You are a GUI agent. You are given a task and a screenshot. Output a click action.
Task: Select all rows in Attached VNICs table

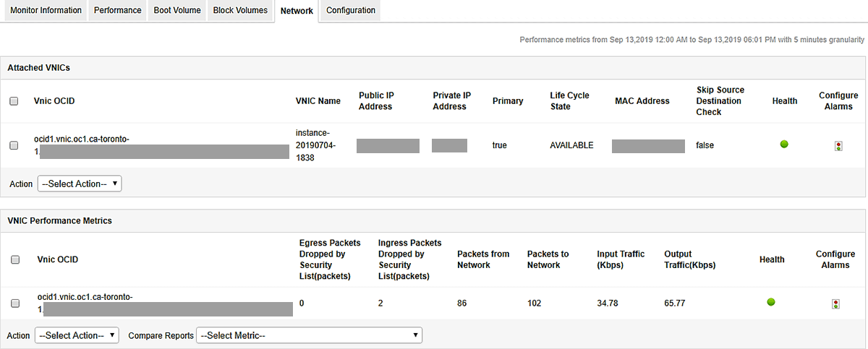[x=14, y=101]
